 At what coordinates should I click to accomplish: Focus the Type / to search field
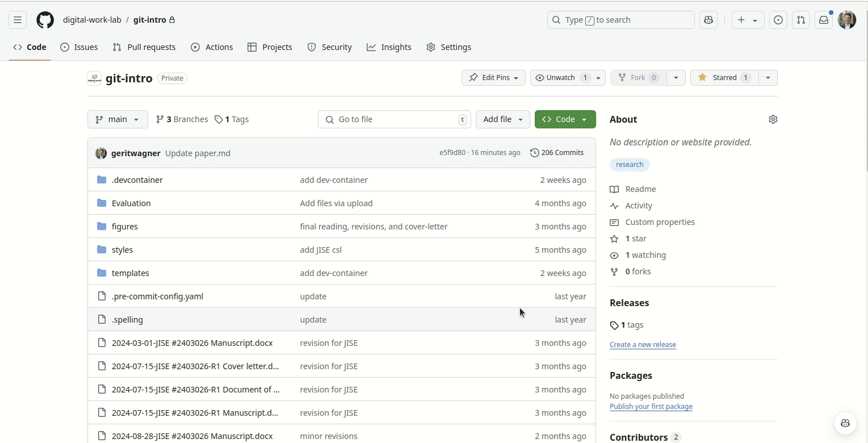621,20
